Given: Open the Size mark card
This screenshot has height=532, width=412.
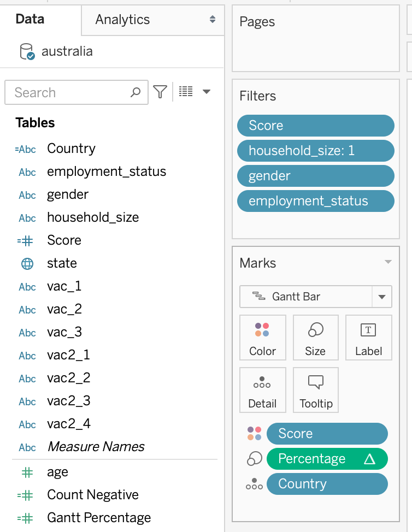Looking at the screenshot, I should [315, 337].
